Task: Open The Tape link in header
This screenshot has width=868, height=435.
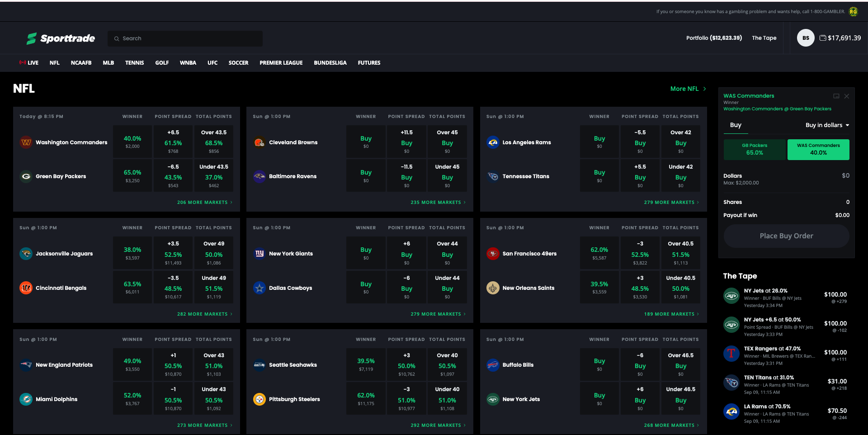Action: point(764,38)
